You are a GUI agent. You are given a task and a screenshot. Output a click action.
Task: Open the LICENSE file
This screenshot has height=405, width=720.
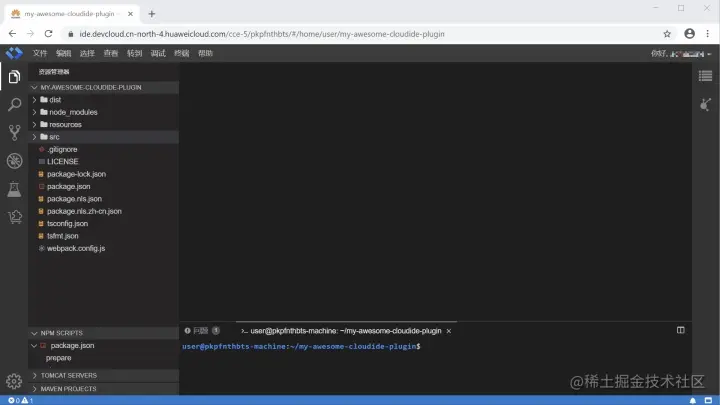click(62, 162)
